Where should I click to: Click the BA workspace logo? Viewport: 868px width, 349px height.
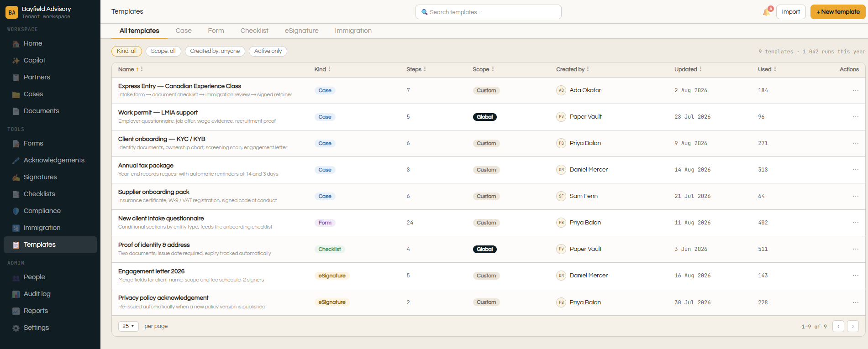[x=12, y=12]
